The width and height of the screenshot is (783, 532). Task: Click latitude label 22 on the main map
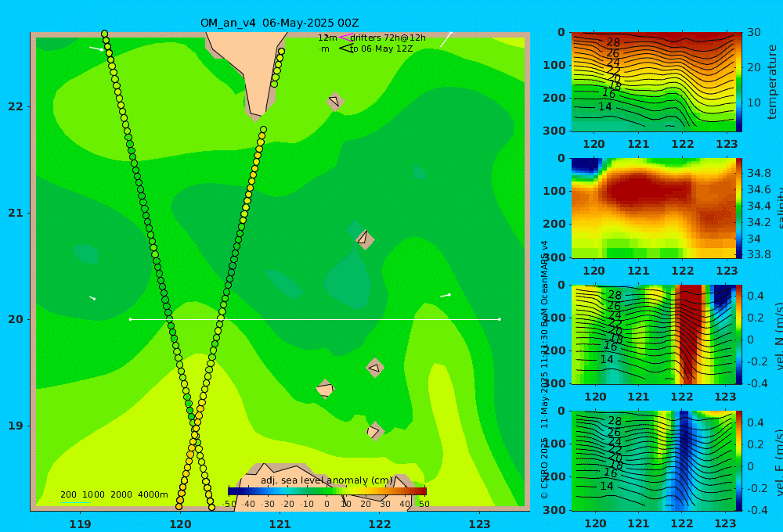16,106
